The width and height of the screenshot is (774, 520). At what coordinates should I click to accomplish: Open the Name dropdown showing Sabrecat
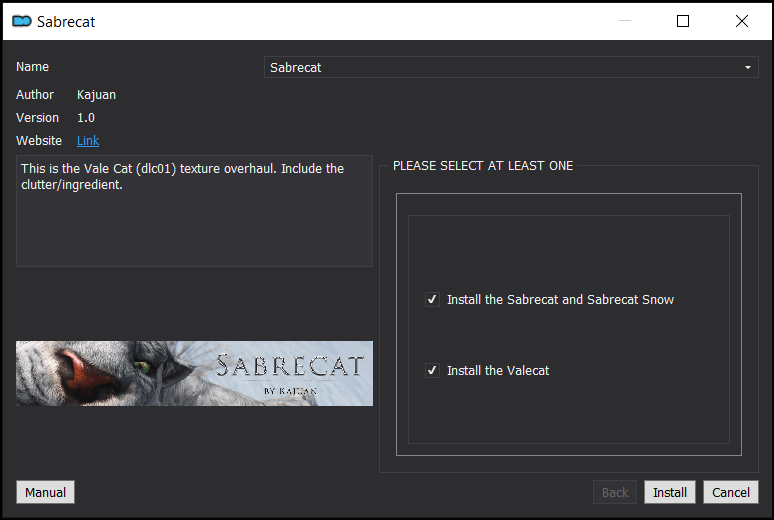[x=511, y=67]
